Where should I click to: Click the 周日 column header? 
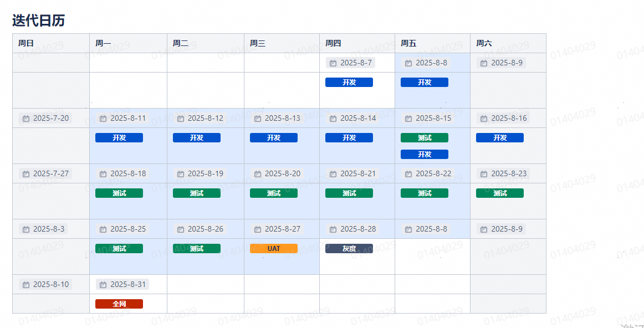pos(26,43)
